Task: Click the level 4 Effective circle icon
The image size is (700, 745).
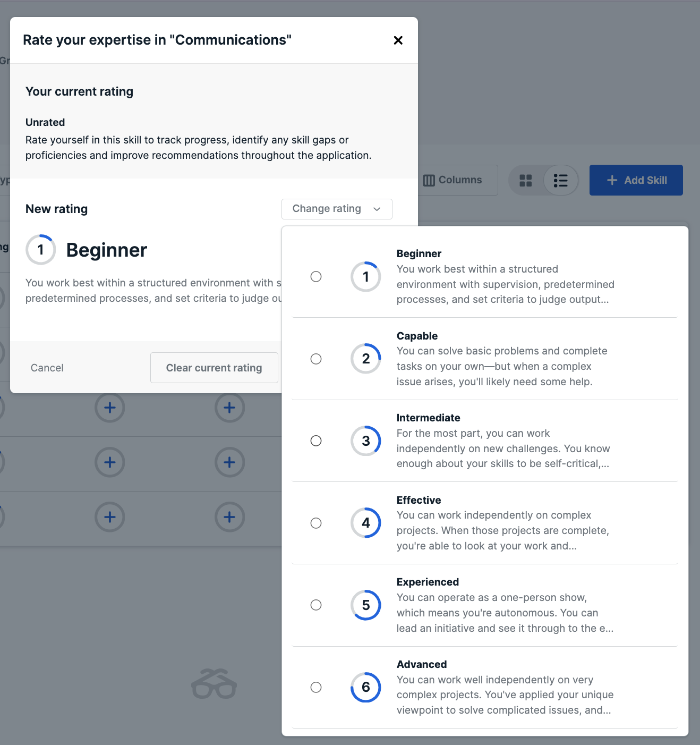Action: (366, 523)
